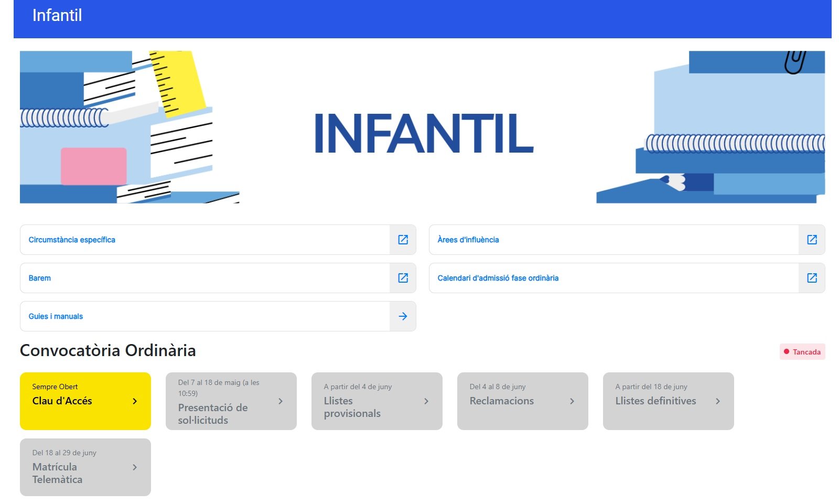Select Reclamacions title text
The image size is (839, 504).
(502, 401)
